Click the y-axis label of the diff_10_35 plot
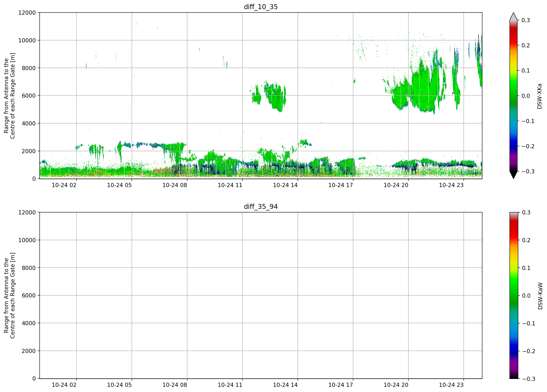 (x=9, y=96)
